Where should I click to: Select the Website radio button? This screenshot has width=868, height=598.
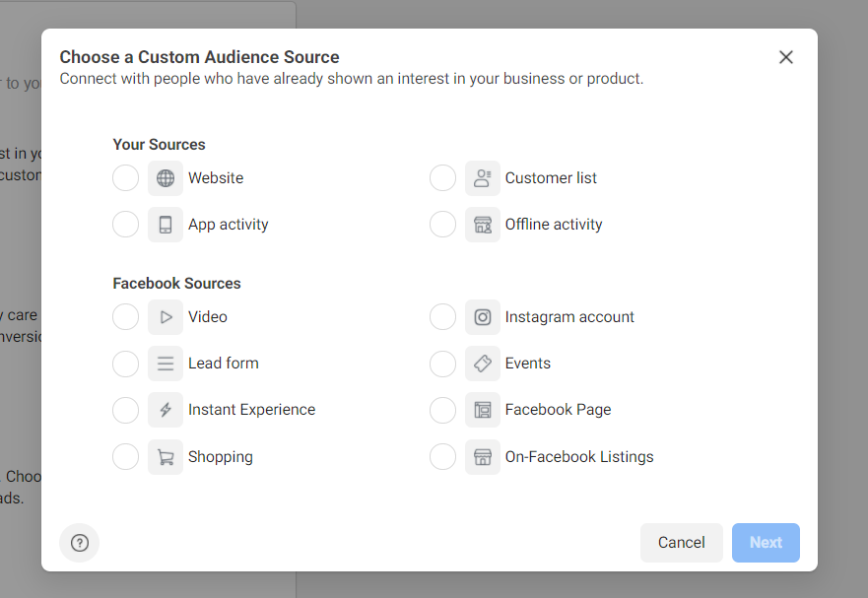point(125,177)
